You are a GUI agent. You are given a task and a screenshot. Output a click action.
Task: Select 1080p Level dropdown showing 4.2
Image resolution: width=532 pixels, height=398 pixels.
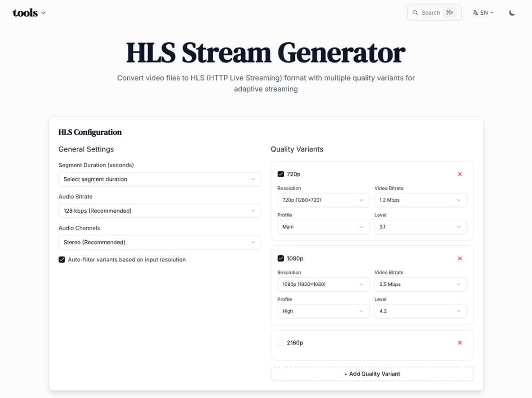coord(420,311)
